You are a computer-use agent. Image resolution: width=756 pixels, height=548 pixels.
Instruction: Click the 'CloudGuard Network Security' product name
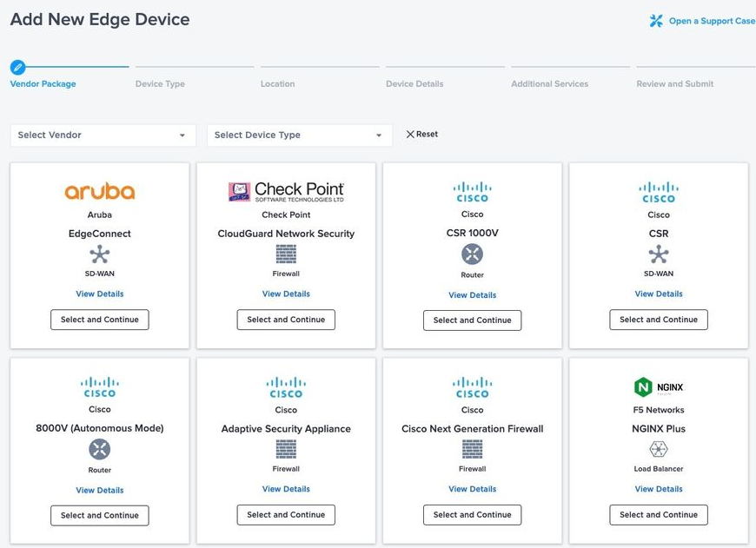(x=286, y=234)
